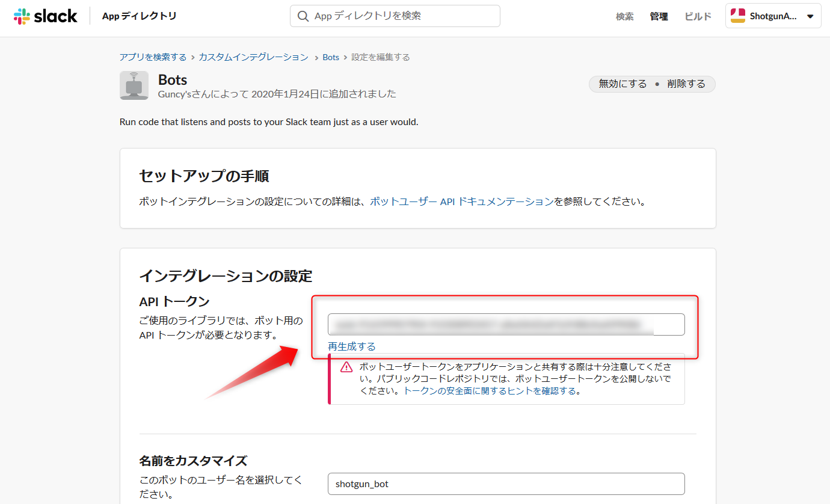Image resolution: width=830 pixels, height=504 pixels.
Task: Click the ShotgunA workspace avatar icon
Action: click(x=738, y=16)
